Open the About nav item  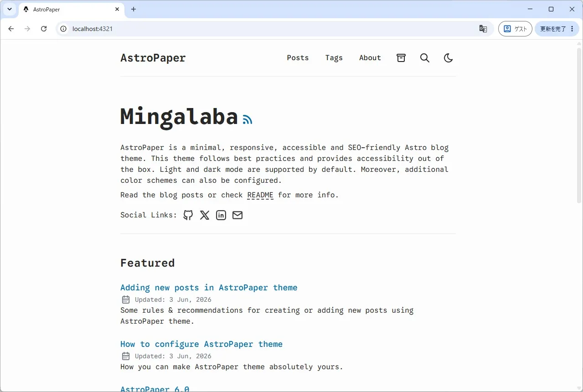pos(370,58)
